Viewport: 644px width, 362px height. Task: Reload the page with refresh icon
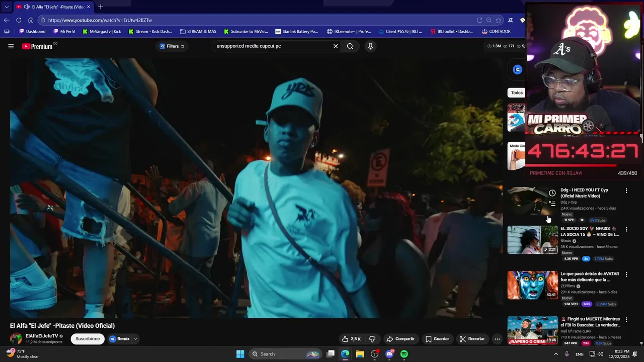pyautogui.click(x=19, y=20)
